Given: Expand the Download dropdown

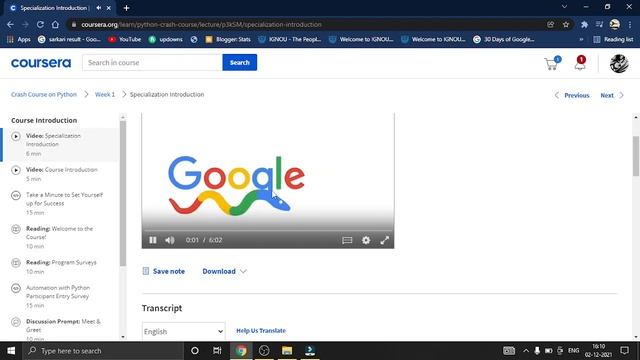Looking at the screenshot, I should pyautogui.click(x=224, y=271).
